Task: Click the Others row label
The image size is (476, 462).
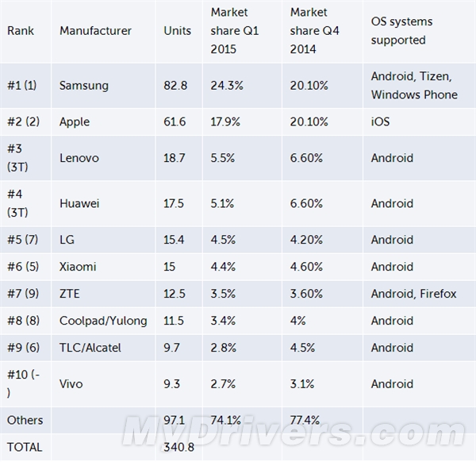Action: pos(25,420)
